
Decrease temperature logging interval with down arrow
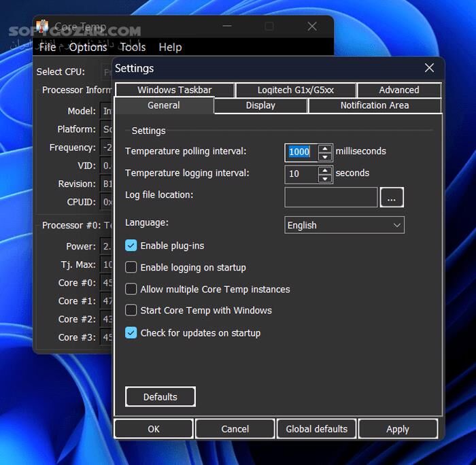(325, 179)
